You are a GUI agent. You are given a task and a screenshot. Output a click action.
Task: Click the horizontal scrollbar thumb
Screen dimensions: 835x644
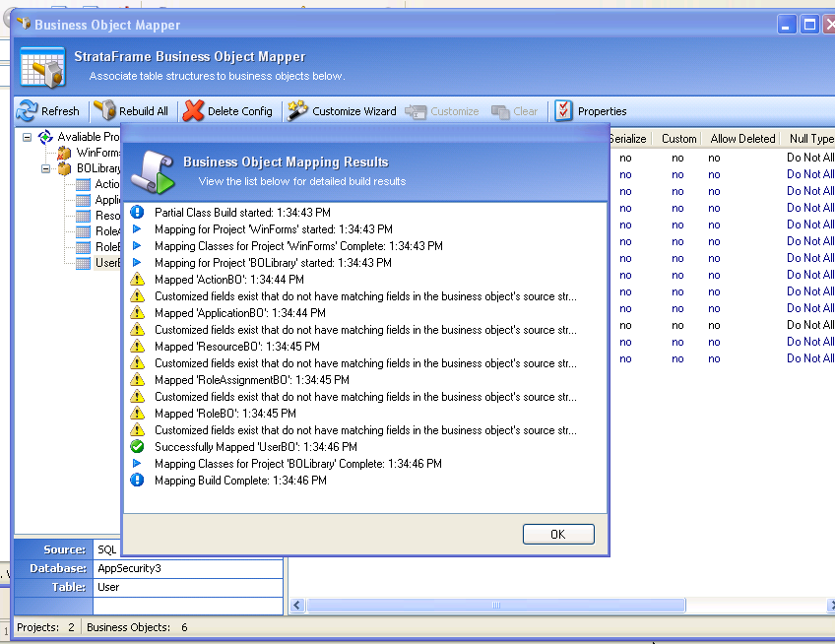[x=496, y=606]
